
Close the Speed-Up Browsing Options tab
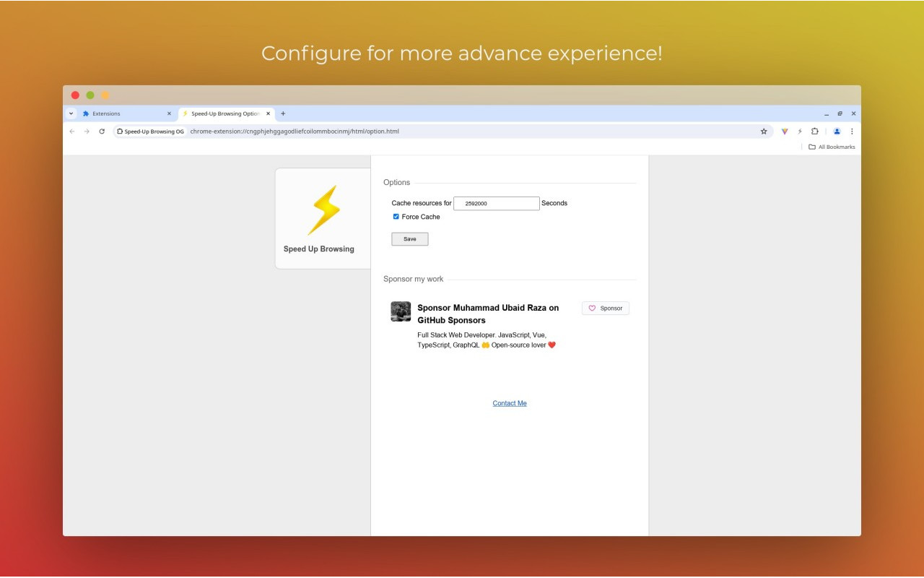click(x=269, y=113)
